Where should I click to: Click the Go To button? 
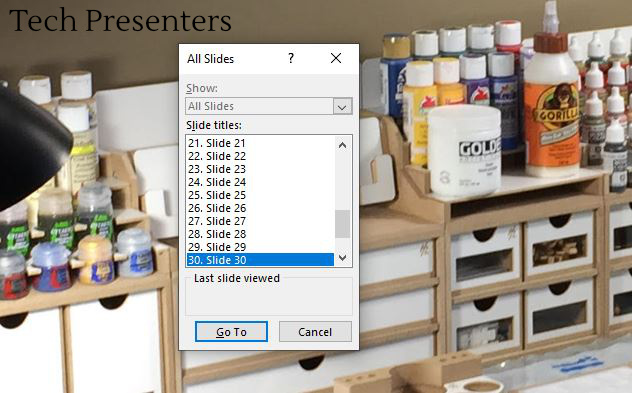point(231,332)
